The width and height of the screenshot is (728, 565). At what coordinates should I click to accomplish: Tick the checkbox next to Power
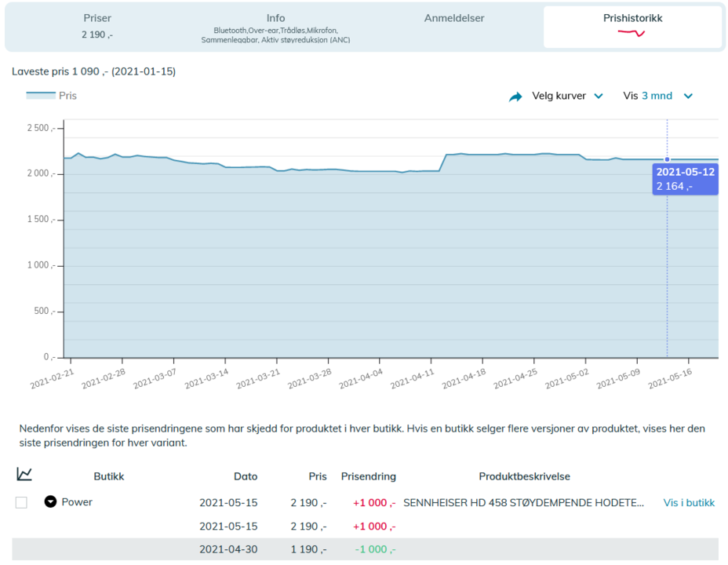(21, 502)
